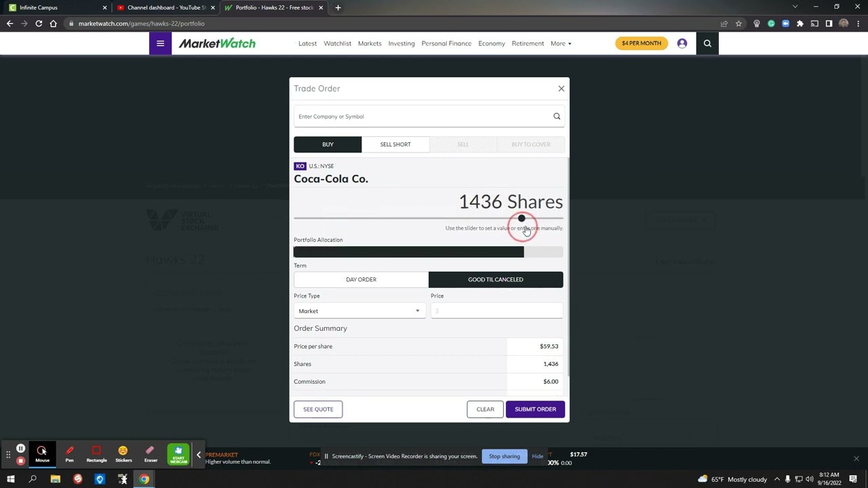Click the $4 PER MONTH subscription button
The width and height of the screenshot is (868, 488).
point(641,43)
